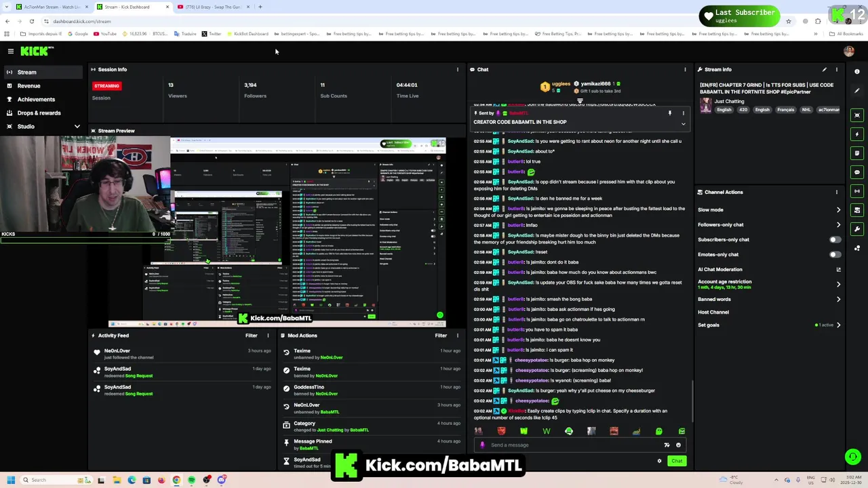
Task: Open Mod Actions Filter dropdown
Action: [441, 335]
